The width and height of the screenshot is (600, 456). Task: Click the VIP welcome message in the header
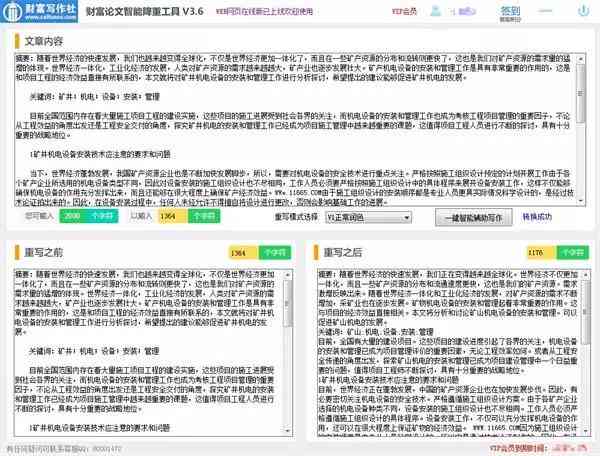pyautogui.click(x=264, y=12)
